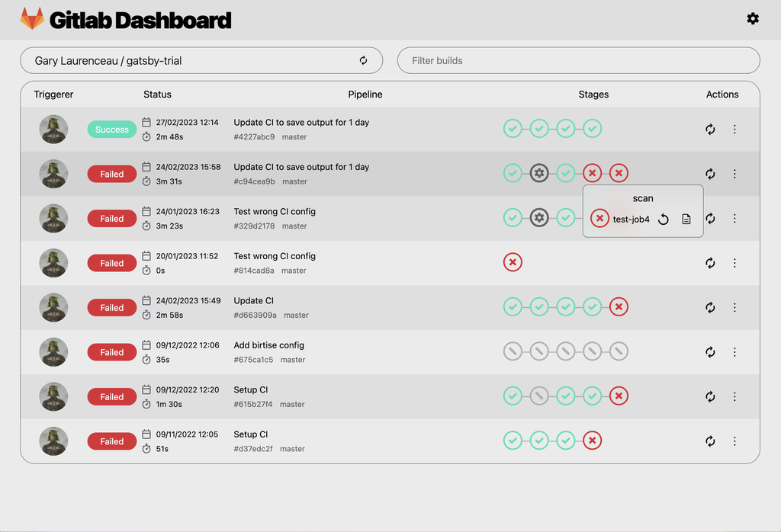Screen dimensions: 781x532
Task: Open first skipped stage of pipeline #675ca1c5
Action: tap(513, 351)
